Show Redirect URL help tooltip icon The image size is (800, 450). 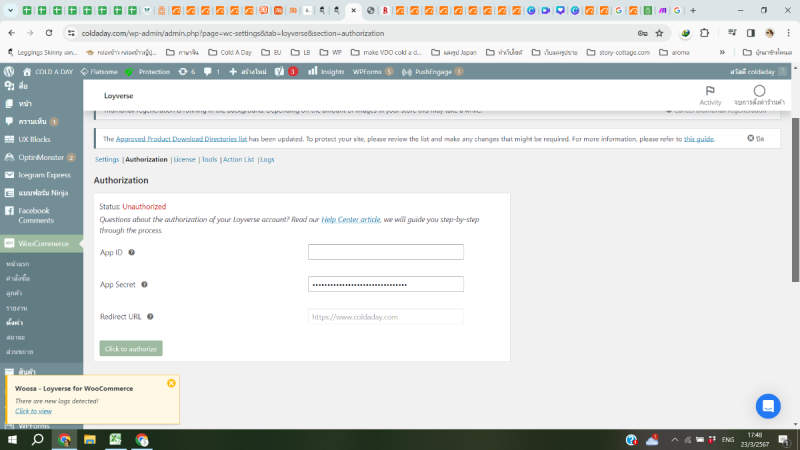click(150, 317)
